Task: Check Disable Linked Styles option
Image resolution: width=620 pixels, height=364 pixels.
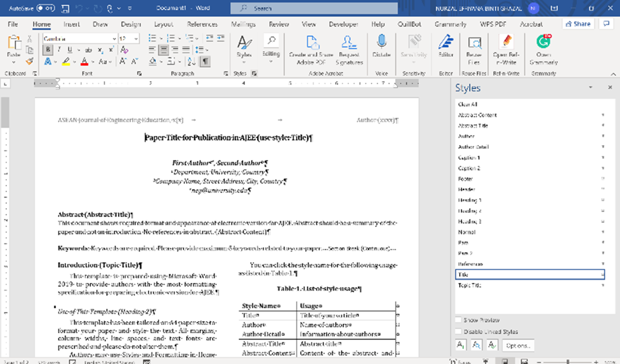Action: [x=458, y=332]
